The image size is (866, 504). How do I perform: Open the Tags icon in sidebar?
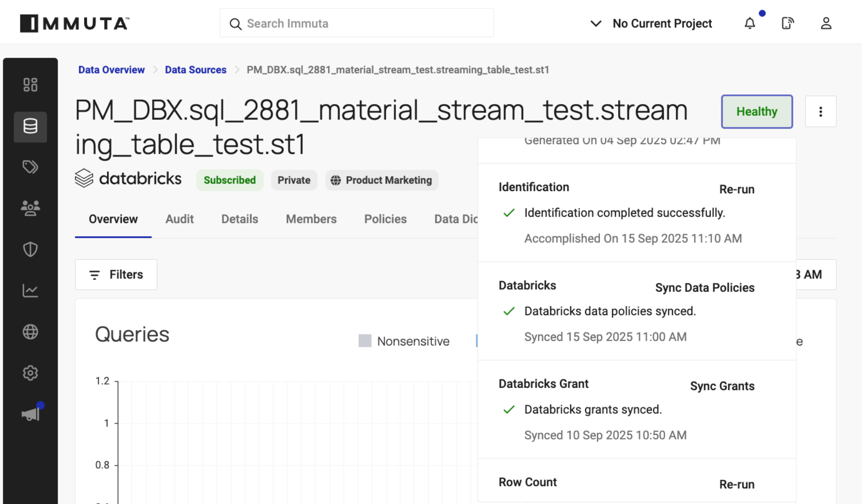tap(30, 167)
